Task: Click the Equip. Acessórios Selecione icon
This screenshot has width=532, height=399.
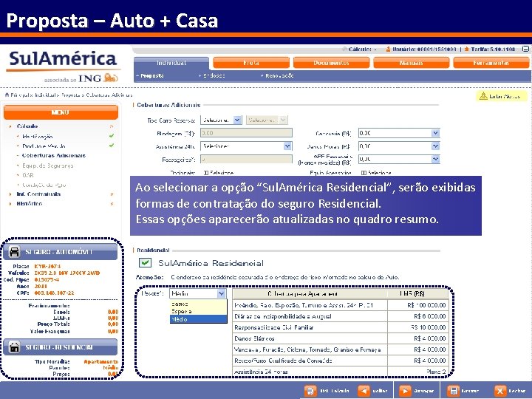Action: pyautogui.click(x=364, y=173)
